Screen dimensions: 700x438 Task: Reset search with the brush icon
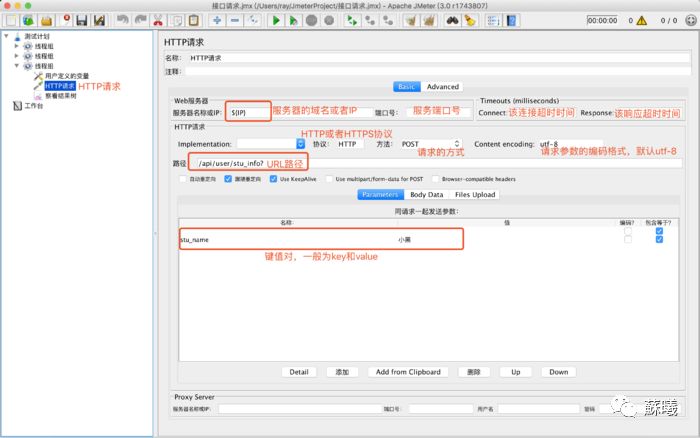pyautogui.click(x=470, y=21)
